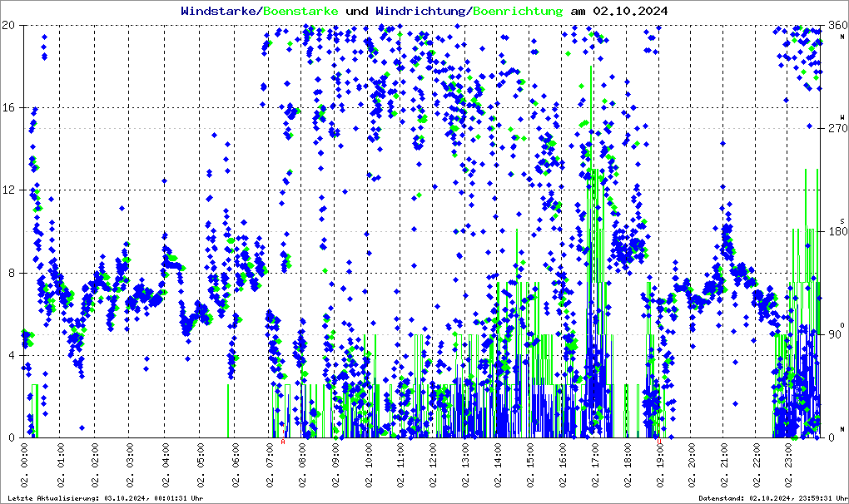Click the '12' label on left axis
The height and width of the screenshot is (504, 849).
(10, 190)
